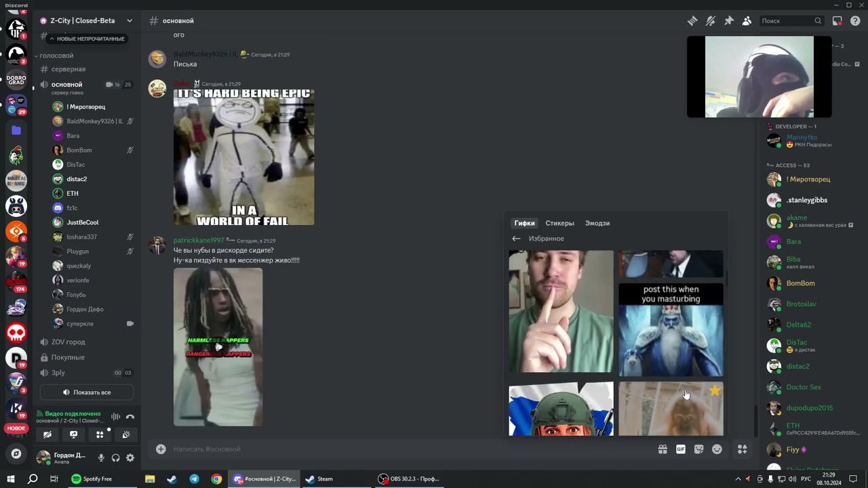This screenshot has height=488, width=868.
Task: Deafen audio with the headphones icon
Action: [116, 458]
